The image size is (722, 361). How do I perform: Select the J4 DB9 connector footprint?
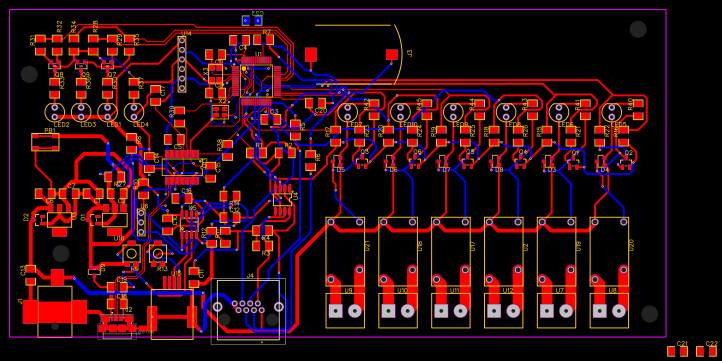click(248, 311)
